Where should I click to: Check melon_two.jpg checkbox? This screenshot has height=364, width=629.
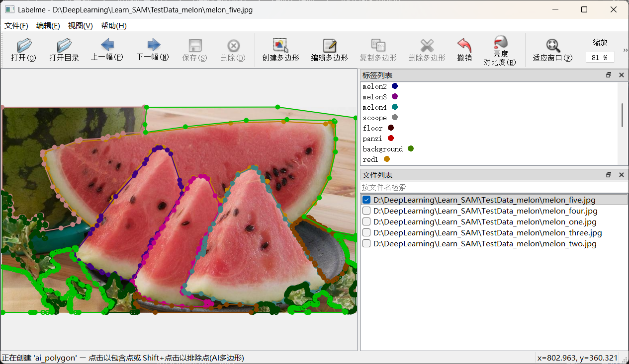point(366,243)
